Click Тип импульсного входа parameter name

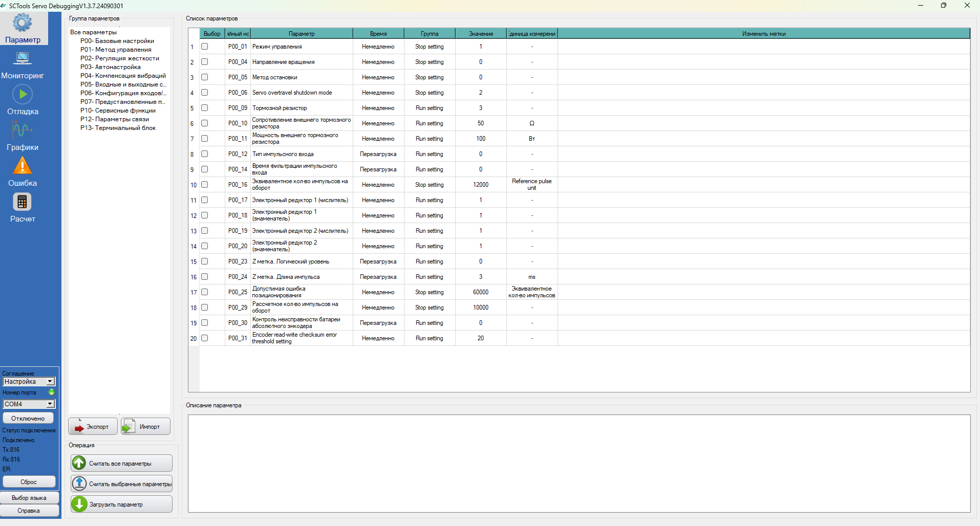283,154
